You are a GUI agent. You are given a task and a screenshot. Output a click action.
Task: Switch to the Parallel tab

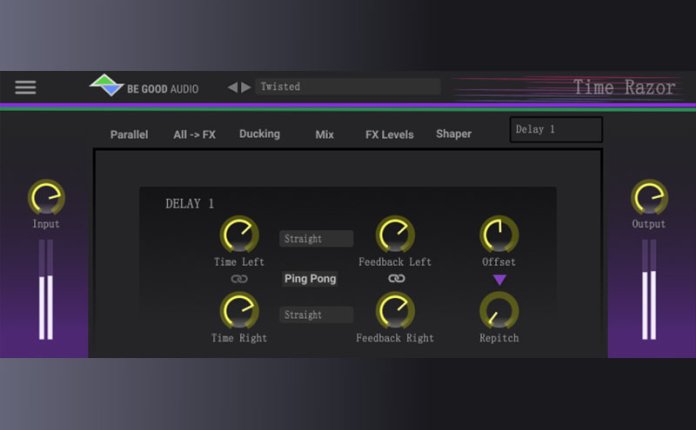129,134
